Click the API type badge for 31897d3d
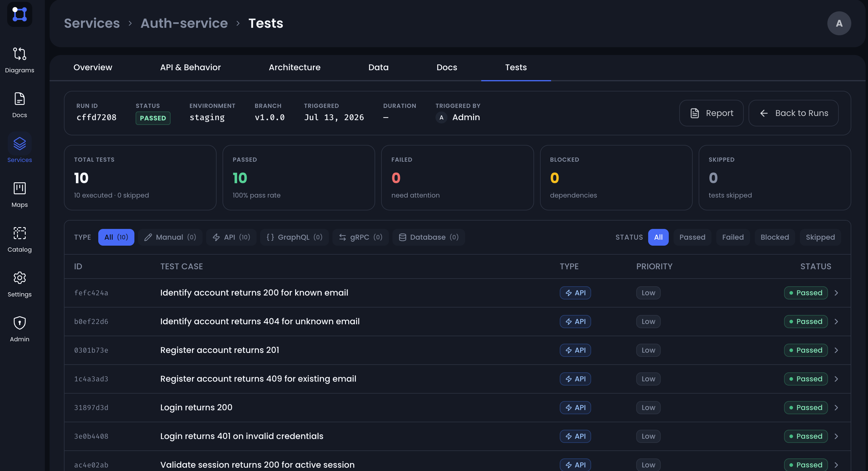 (575, 408)
